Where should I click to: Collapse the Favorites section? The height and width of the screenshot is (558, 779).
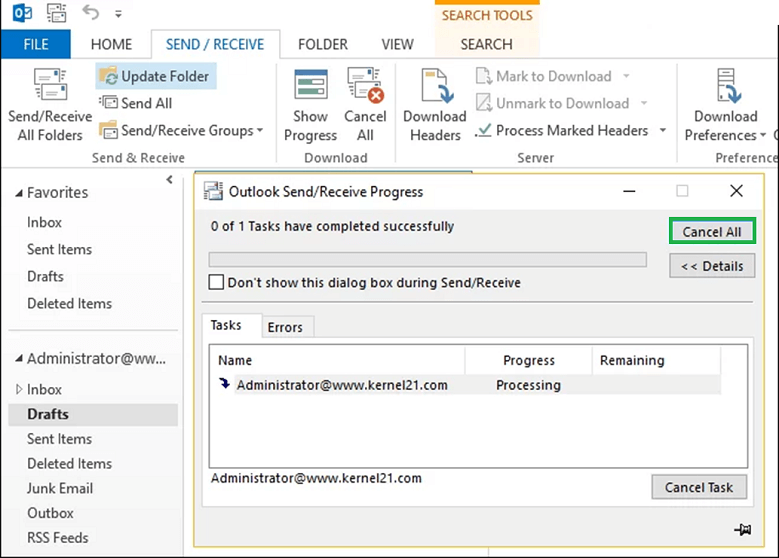click(x=19, y=193)
